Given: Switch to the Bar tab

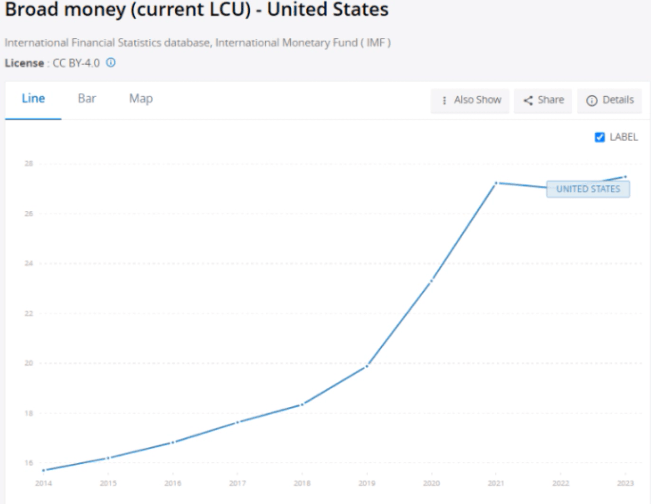Looking at the screenshot, I should click(x=87, y=99).
